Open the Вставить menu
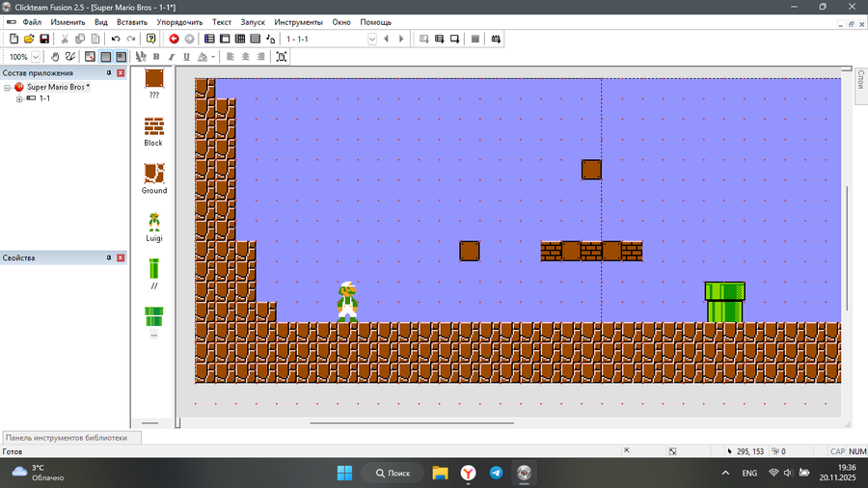The height and width of the screenshot is (488, 868). [132, 22]
